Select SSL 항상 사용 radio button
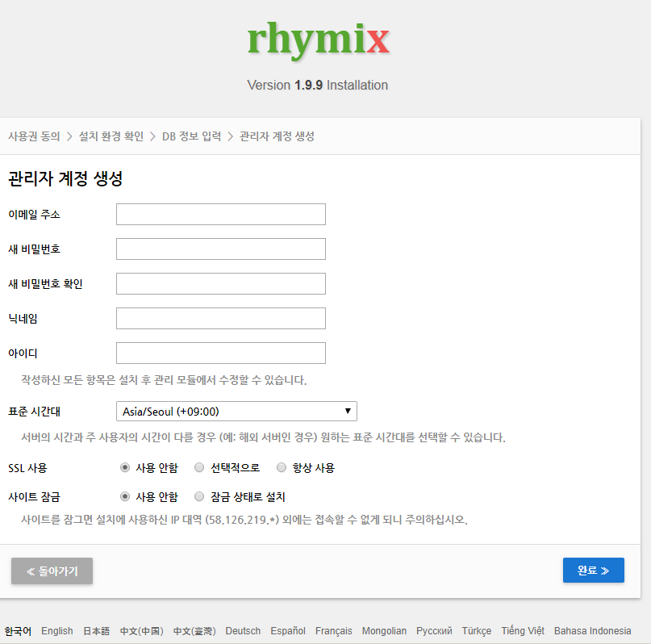The width and height of the screenshot is (651, 644). coord(282,467)
